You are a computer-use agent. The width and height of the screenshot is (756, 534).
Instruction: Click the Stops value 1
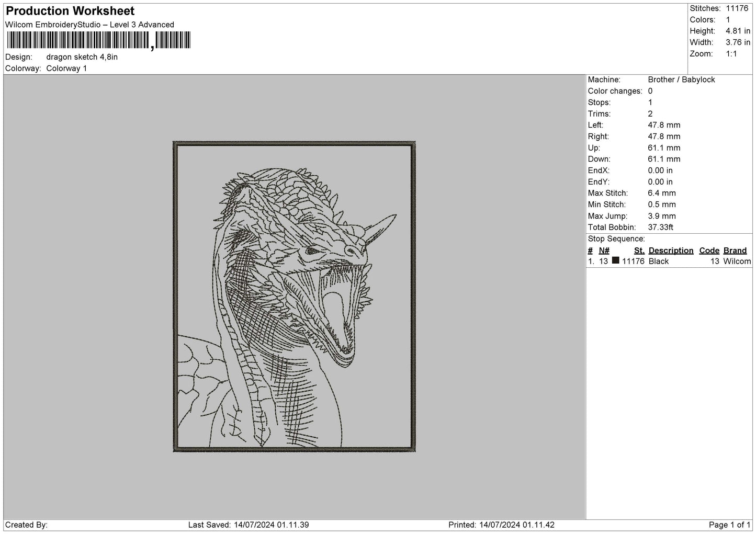point(650,103)
